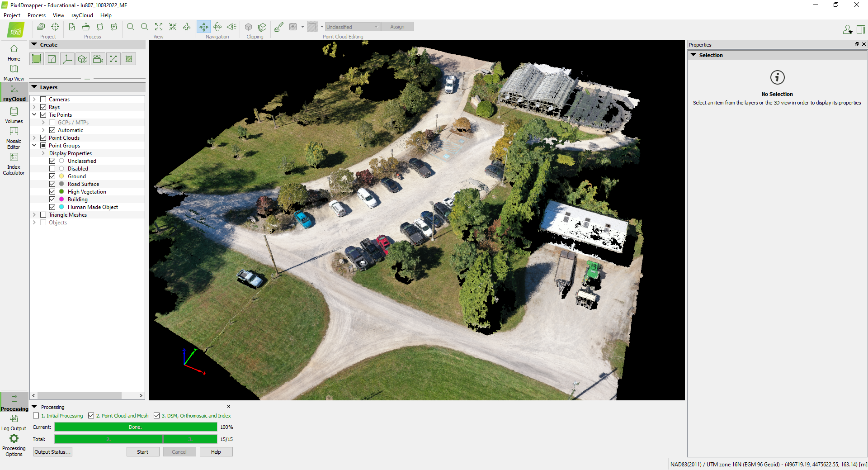Toggle the Rays layer checkbox

point(43,107)
